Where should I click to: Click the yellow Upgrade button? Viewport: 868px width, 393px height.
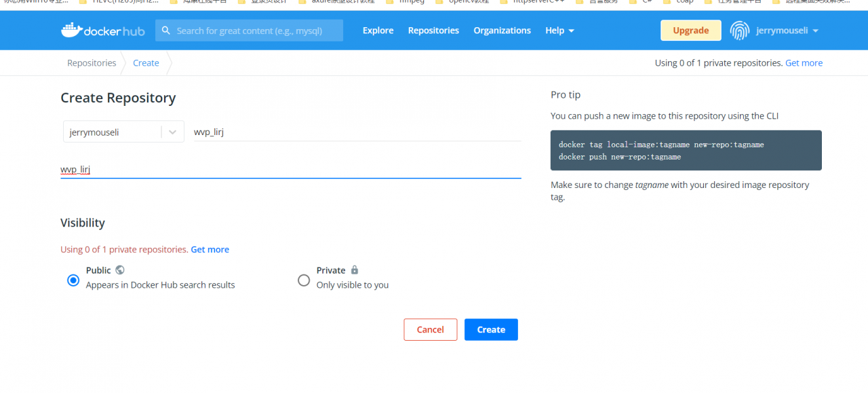690,31
